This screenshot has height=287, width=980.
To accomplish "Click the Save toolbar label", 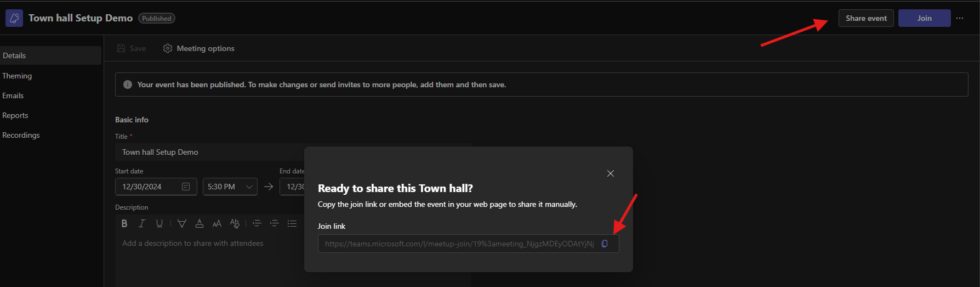I will 138,48.
